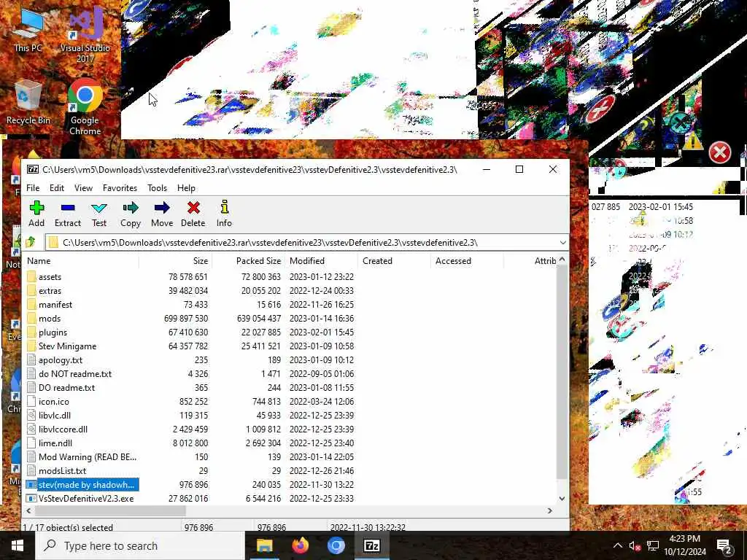The height and width of the screenshot is (560, 747).
Task: Select the extras folder row
Action: (290, 290)
